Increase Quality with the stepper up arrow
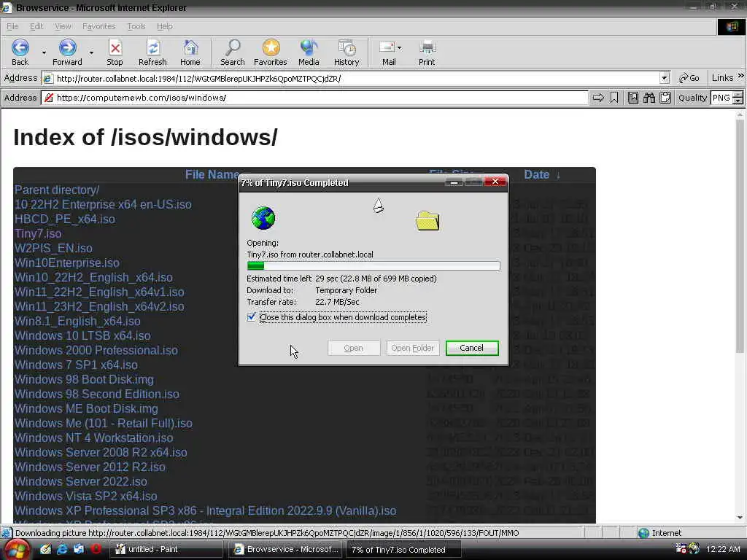Image resolution: width=747 pixels, height=560 pixels. tap(738, 95)
